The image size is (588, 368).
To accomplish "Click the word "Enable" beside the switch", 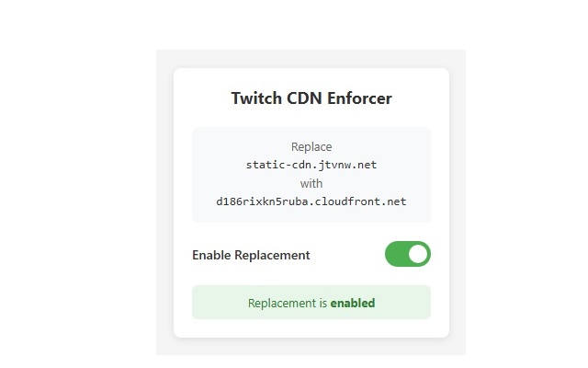I will click(211, 256).
